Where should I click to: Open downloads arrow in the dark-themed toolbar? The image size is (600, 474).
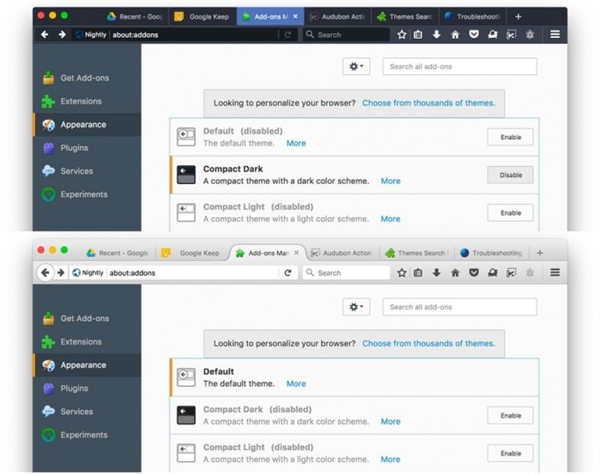click(436, 34)
